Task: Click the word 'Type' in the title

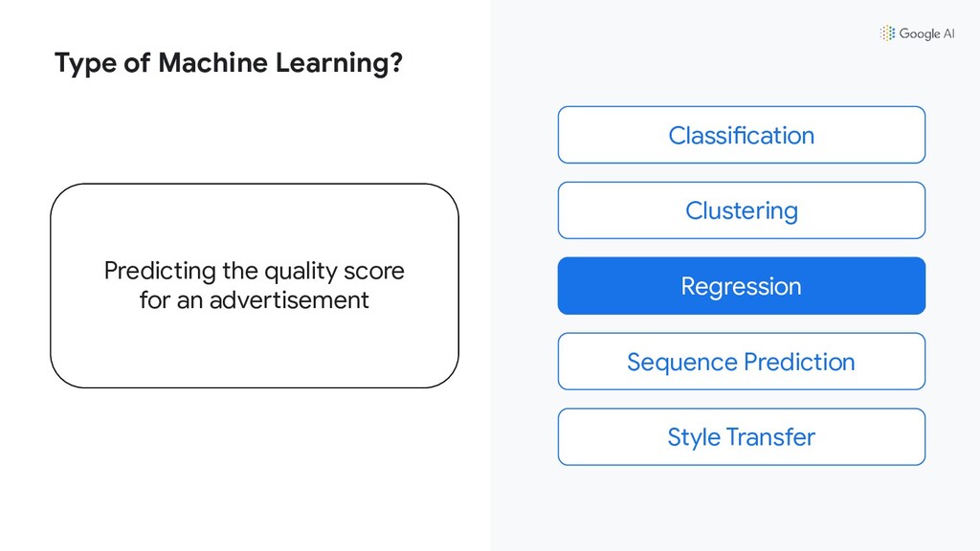Action: [85, 64]
